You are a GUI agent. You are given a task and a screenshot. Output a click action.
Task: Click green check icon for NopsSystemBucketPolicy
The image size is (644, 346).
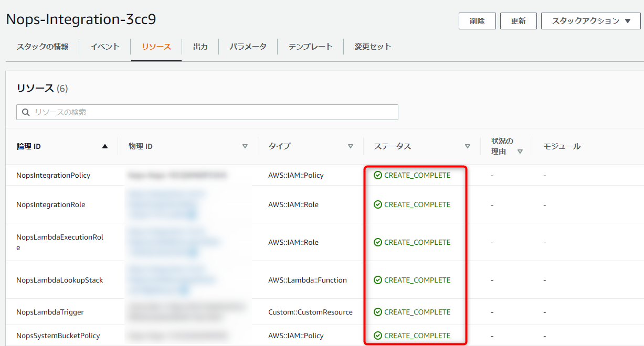[378, 336]
